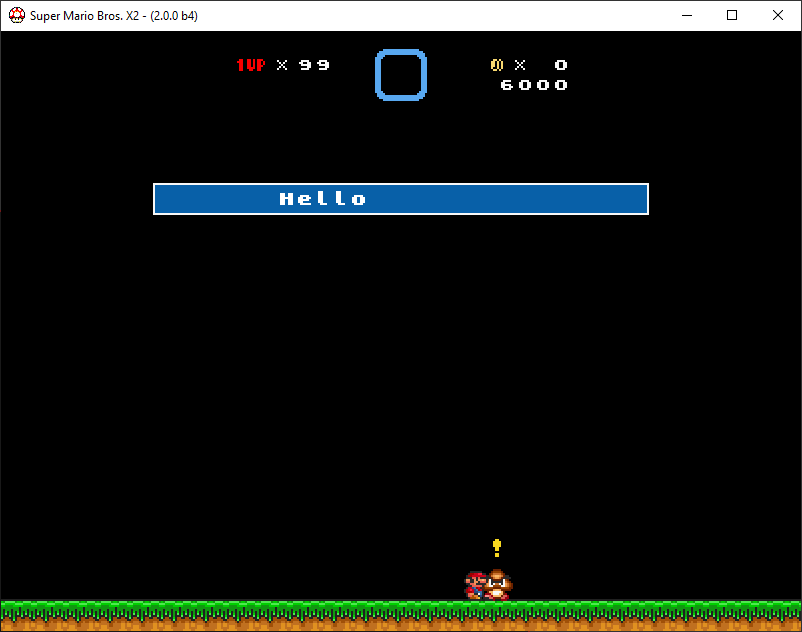
Task: Click the mushroom app icon in title bar
Action: [x=17, y=15]
